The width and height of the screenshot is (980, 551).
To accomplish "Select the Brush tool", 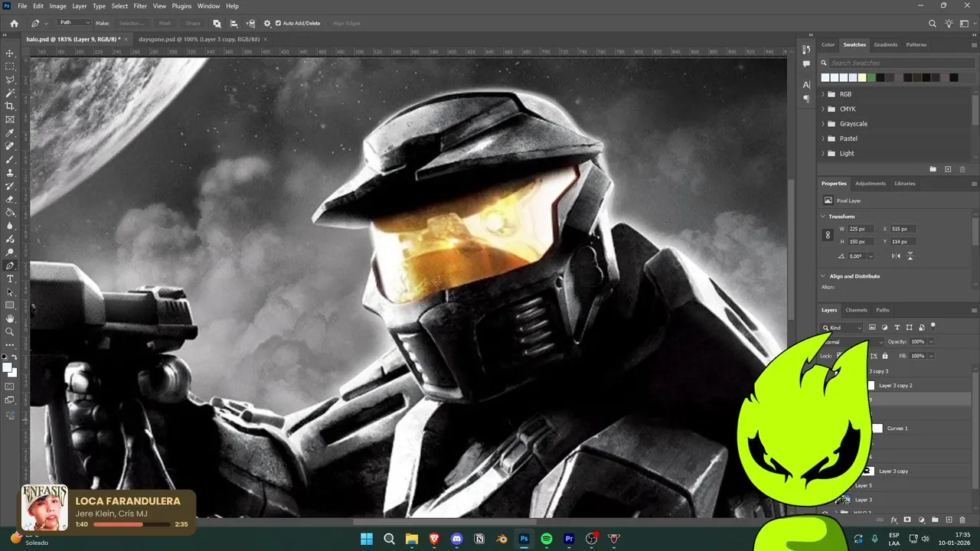I will (10, 159).
